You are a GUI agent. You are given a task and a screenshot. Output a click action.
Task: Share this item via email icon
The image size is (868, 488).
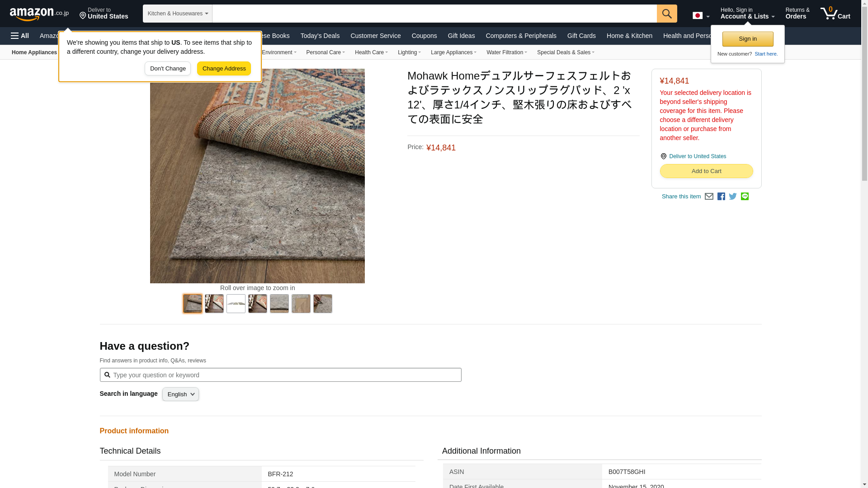point(709,197)
